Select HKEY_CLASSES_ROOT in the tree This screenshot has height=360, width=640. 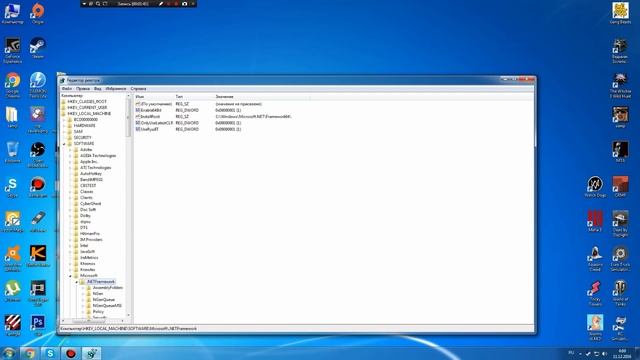coord(87,102)
